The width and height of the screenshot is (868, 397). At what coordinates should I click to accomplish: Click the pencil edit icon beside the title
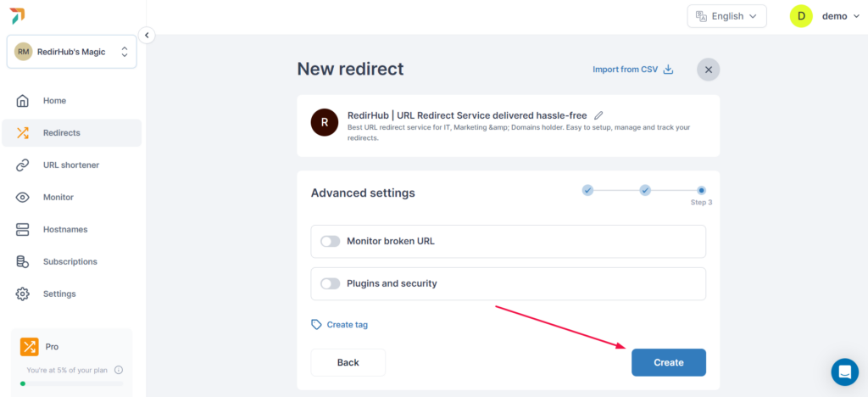click(598, 115)
